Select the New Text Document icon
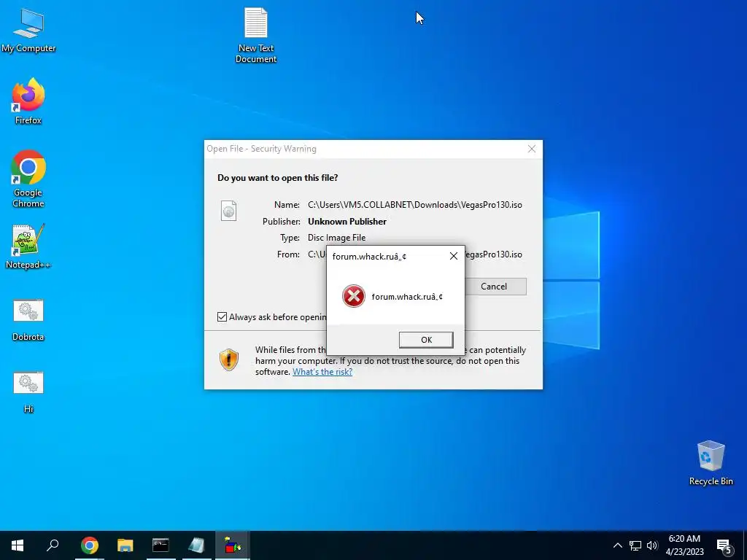This screenshot has width=747, height=560. [256, 35]
